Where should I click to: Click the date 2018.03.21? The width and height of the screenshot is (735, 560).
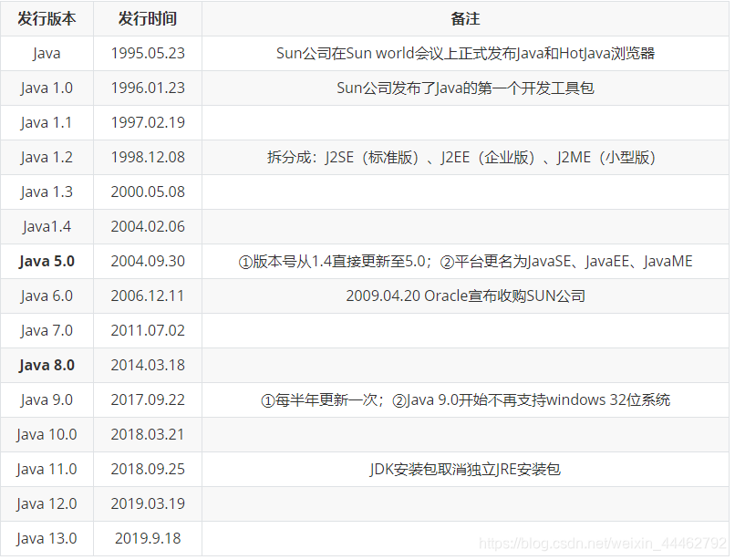[x=148, y=435]
